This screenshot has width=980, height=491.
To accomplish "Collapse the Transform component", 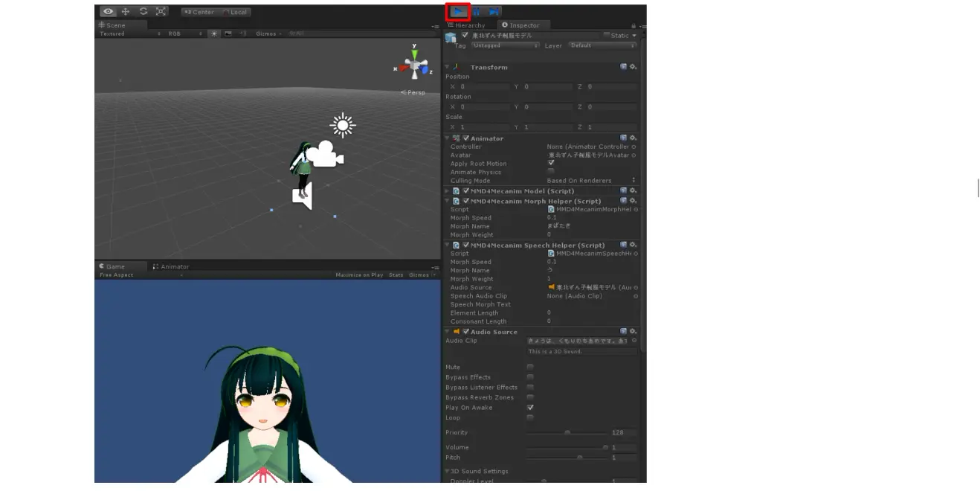I will click(x=448, y=67).
